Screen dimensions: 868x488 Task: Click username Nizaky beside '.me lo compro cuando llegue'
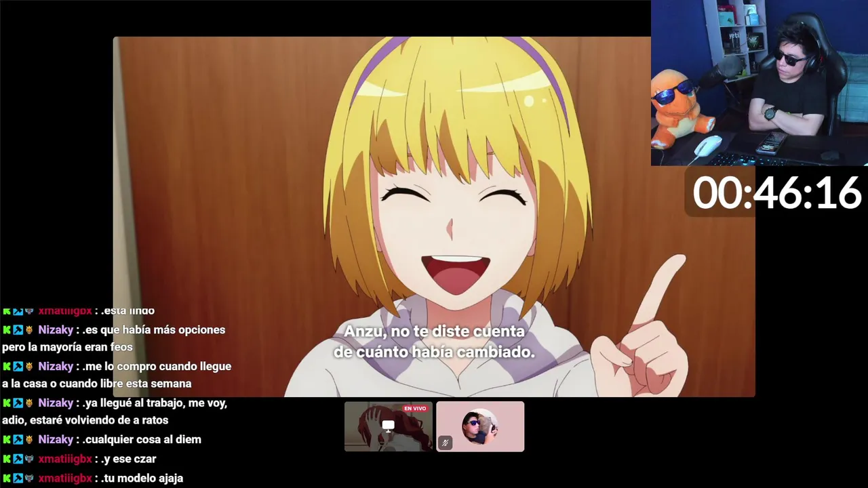tap(56, 366)
